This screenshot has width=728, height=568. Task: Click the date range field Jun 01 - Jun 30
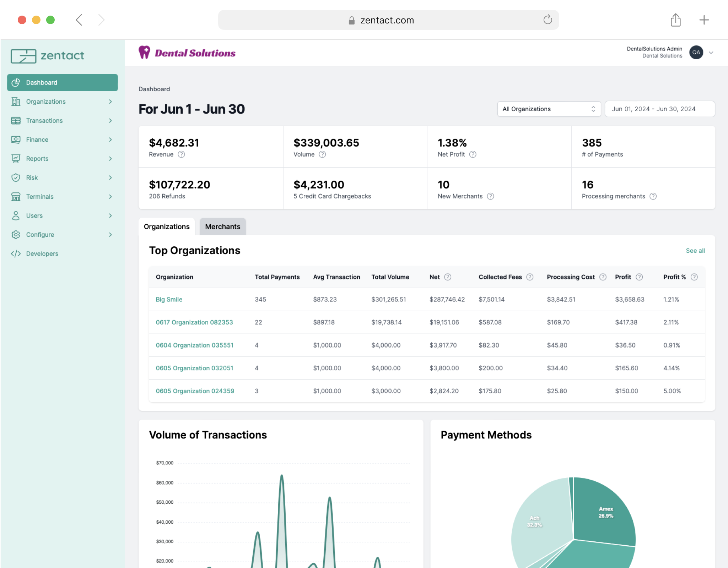tap(660, 109)
